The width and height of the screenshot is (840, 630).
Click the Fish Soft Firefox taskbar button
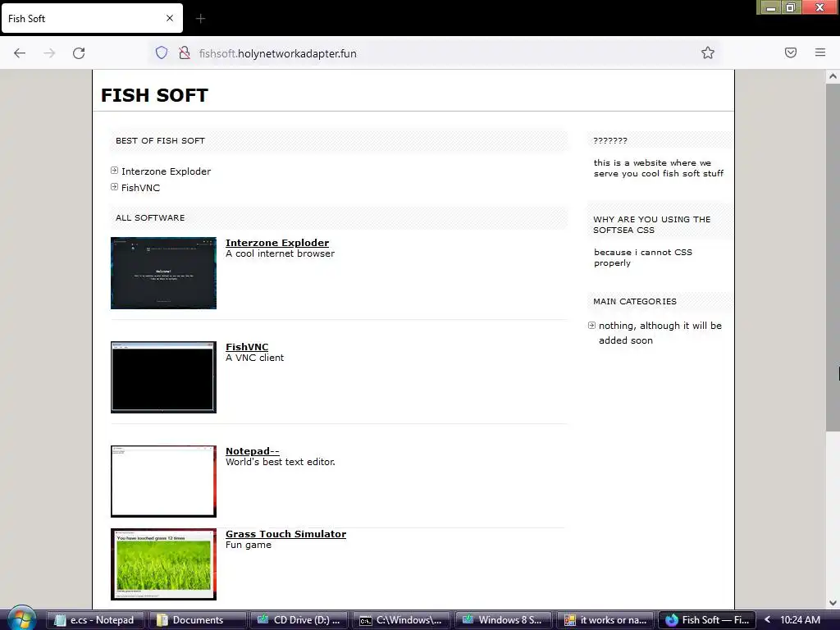point(707,620)
